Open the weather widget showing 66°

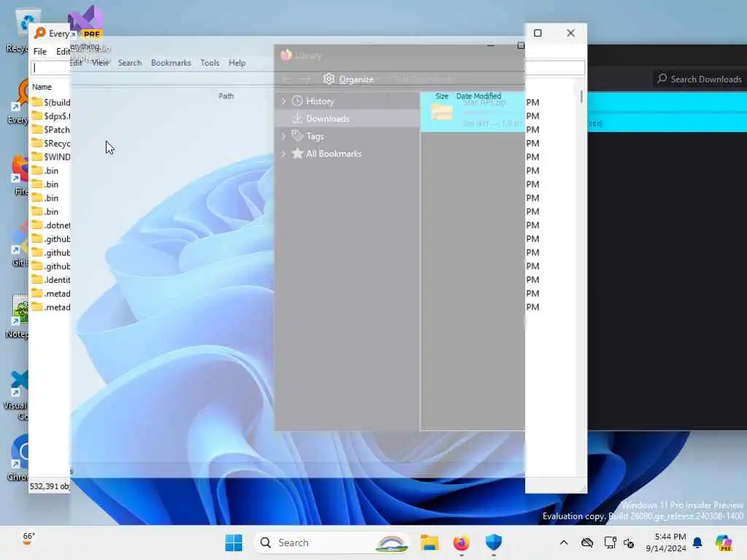(28, 539)
